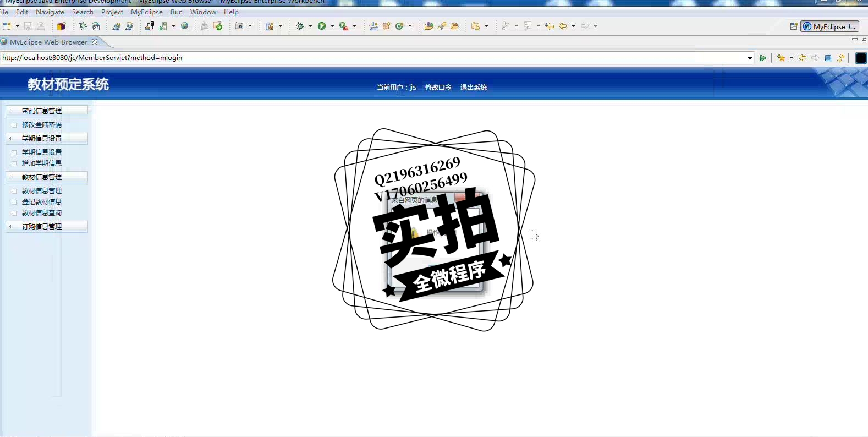Minimize the web browser editor pane

tap(854, 40)
